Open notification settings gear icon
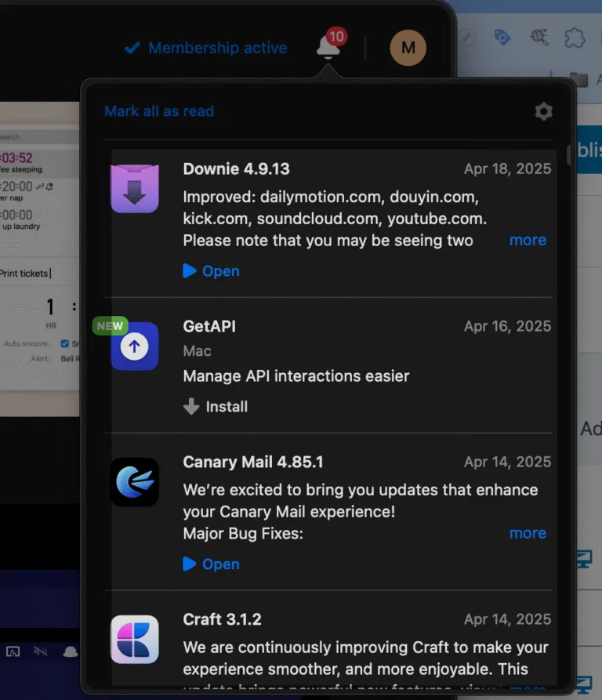Image resolution: width=602 pixels, height=700 pixels. pos(543,111)
